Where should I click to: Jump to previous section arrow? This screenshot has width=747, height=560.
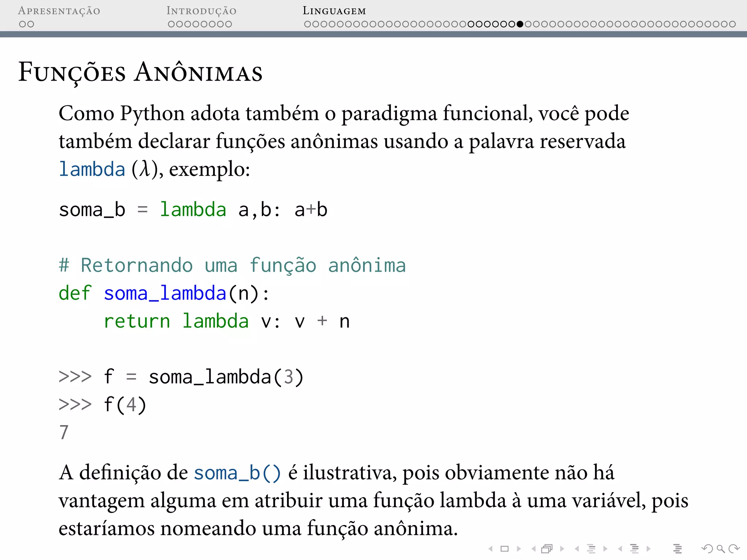coord(620,549)
